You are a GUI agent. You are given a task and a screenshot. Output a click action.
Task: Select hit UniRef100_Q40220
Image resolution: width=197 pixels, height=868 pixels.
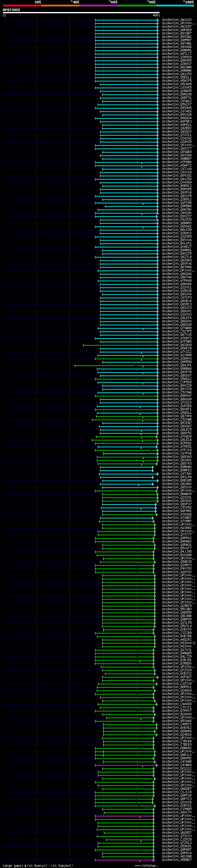coord(177,20)
